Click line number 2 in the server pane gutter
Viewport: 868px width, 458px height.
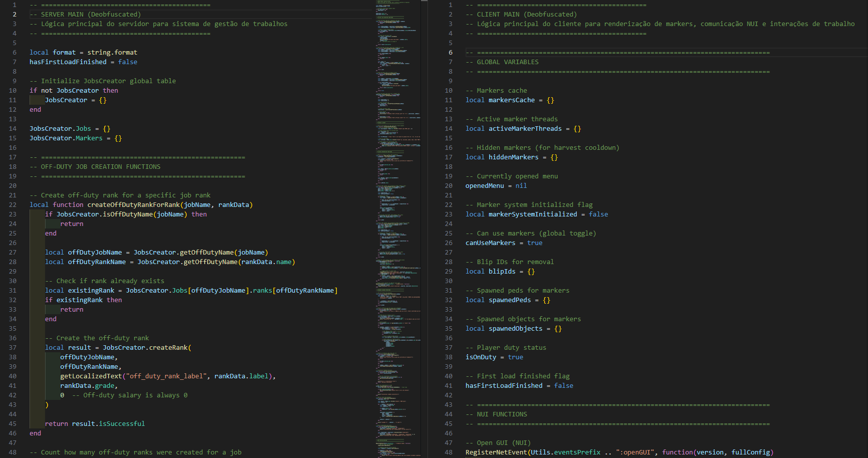tap(15, 15)
